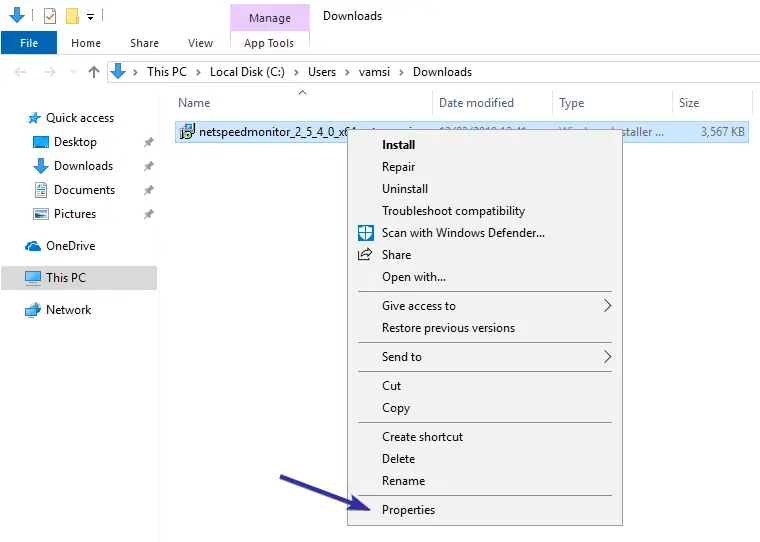Screen dimensions: 760x542
Task: Expand chevron after This PC breadcrumb
Action: [198, 72]
